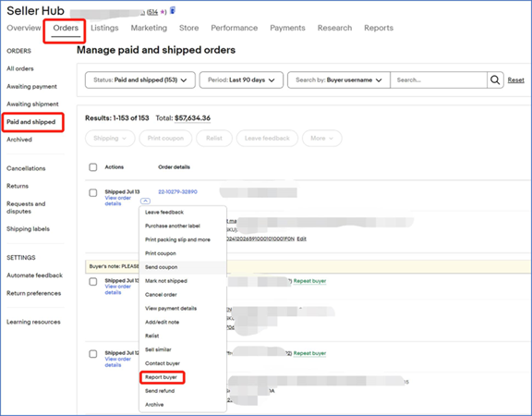Open order number 22-10279-32890 link
Image resolution: width=532 pixels, height=416 pixels.
pyautogui.click(x=177, y=192)
